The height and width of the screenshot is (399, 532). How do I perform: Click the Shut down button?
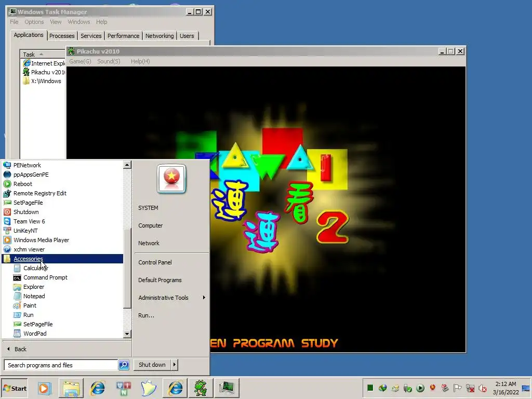tap(152, 365)
